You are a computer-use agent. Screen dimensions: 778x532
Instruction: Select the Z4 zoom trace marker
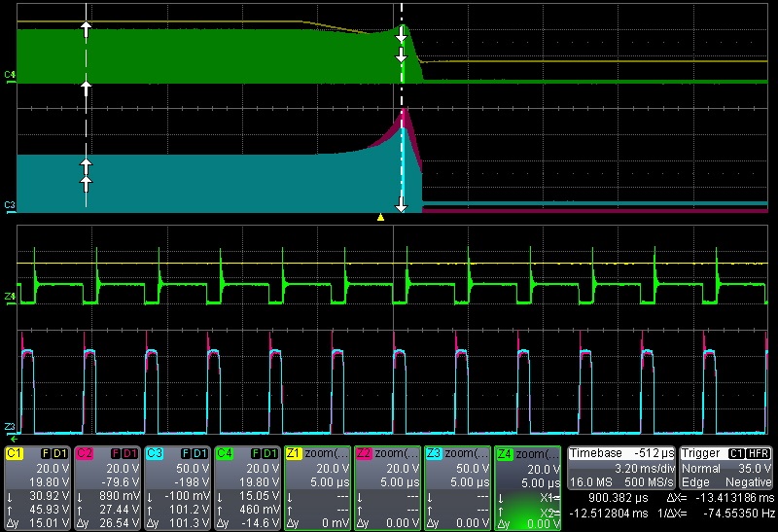[10, 297]
